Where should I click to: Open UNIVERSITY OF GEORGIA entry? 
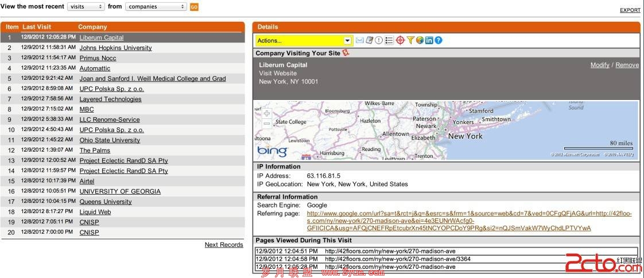[x=120, y=192]
